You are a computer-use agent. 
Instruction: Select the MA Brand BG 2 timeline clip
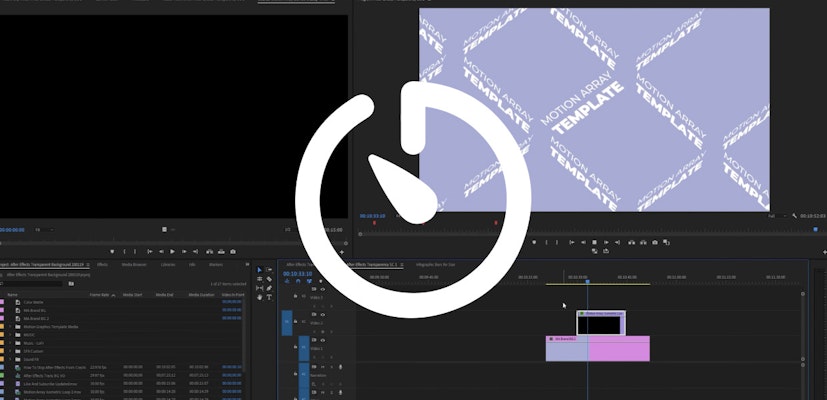pyautogui.click(x=598, y=349)
